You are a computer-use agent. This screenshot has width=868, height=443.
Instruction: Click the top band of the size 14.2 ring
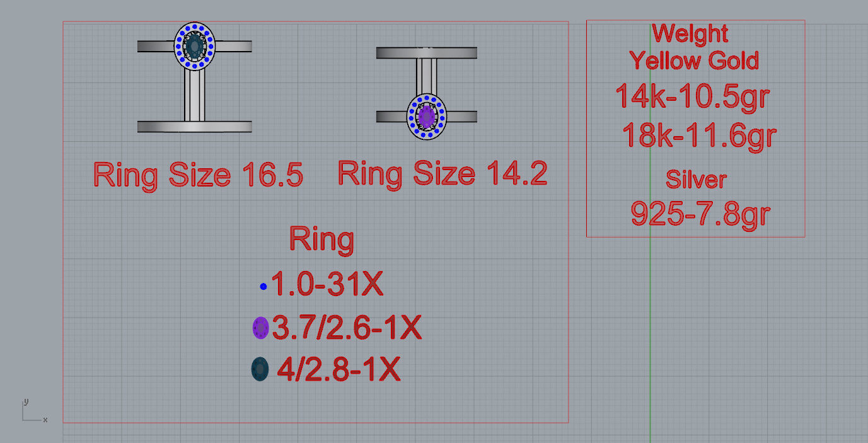coord(427,53)
